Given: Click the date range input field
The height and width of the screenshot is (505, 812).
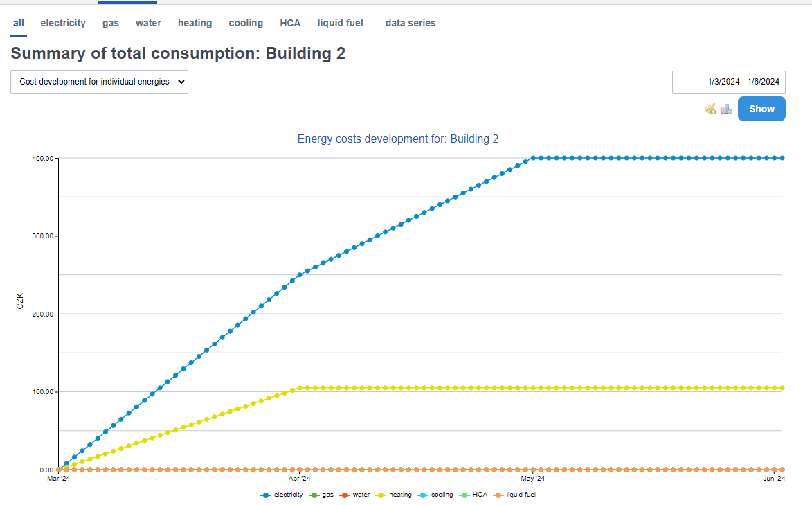Looking at the screenshot, I should click(728, 82).
